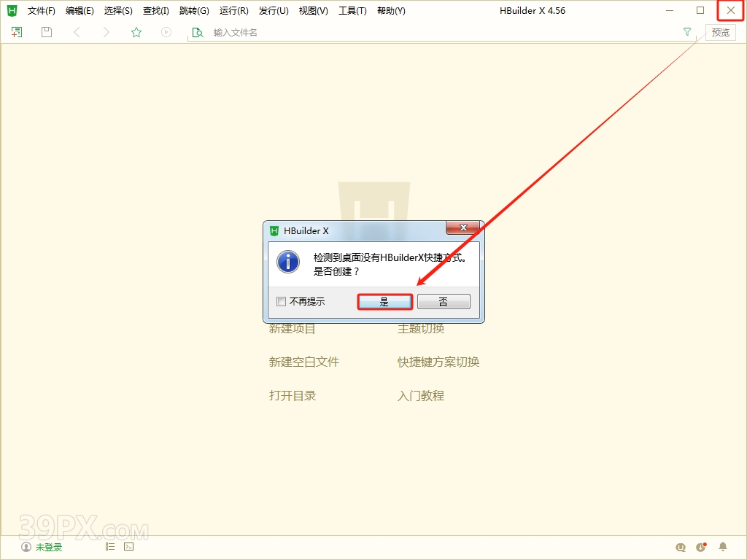This screenshot has height=560, width=747.
Task: Open the outline list icon in status bar
Action: click(x=110, y=547)
